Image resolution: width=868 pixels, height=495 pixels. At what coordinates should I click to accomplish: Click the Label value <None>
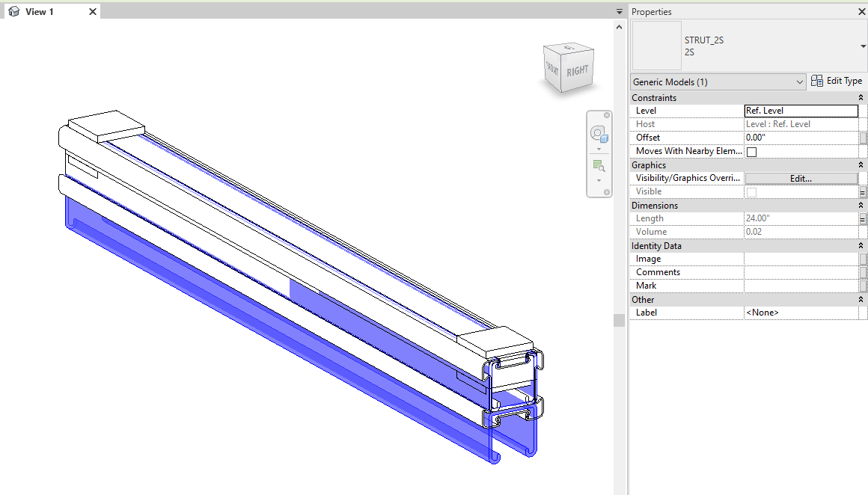pos(762,313)
